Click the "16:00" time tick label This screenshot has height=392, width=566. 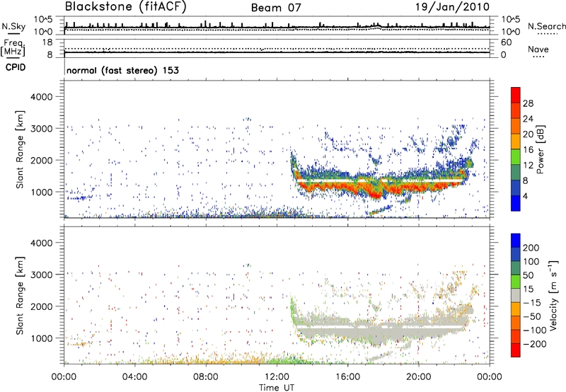click(347, 377)
